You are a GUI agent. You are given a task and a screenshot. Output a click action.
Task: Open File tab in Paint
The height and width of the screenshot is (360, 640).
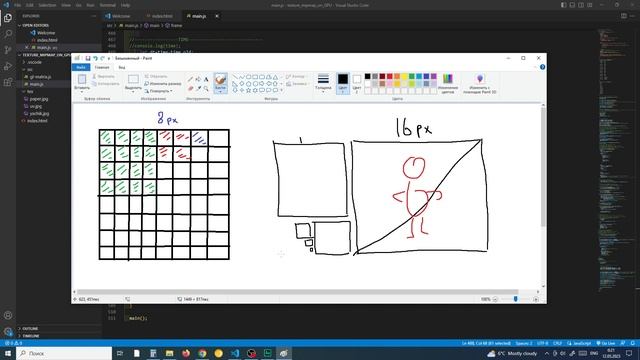coord(81,67)
